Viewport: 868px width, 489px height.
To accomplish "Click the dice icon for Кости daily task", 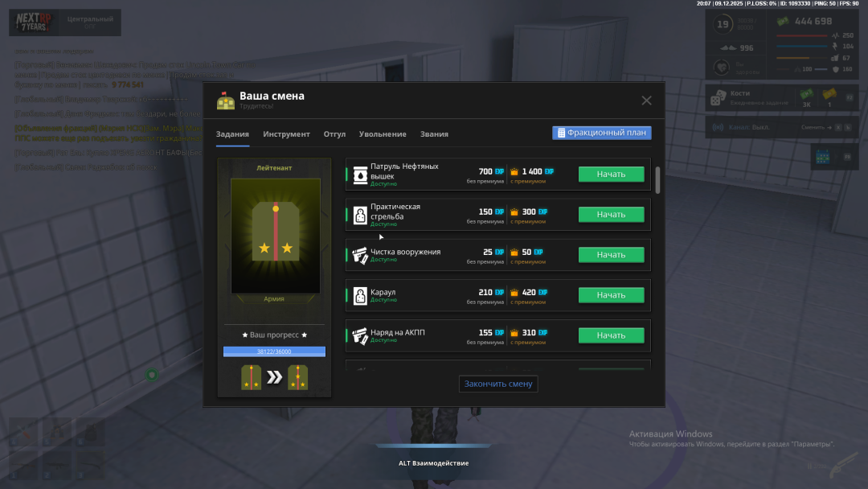I will click(717, 98).
